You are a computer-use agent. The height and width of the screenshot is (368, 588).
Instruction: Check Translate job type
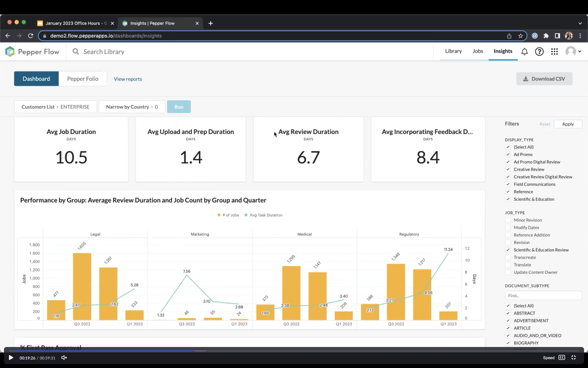(x=508, y=265)
